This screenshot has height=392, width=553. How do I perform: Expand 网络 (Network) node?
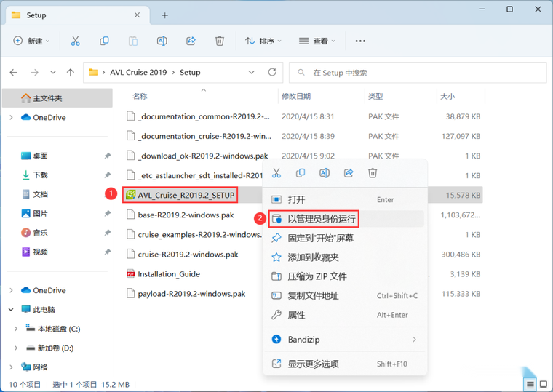[x=11, y=367]
